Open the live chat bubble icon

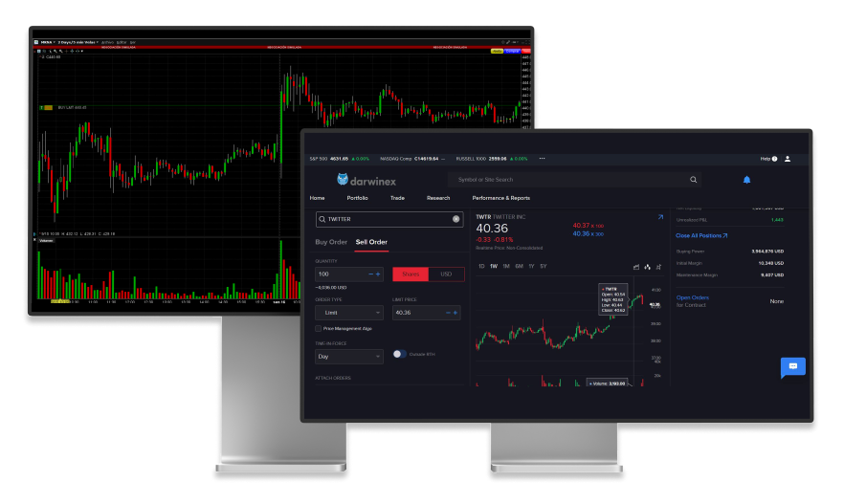[x=792, y=366]
